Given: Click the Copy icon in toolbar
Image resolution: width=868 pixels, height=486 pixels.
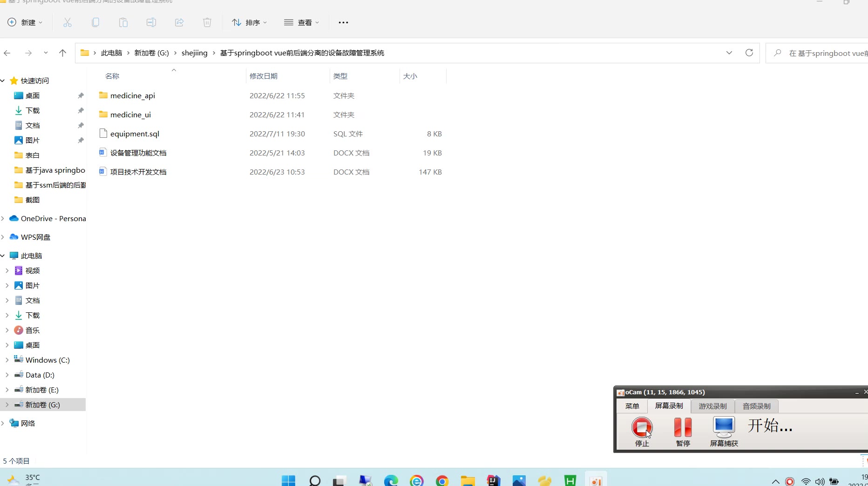Looking at the screenshot, I should (x=95, y=22).
